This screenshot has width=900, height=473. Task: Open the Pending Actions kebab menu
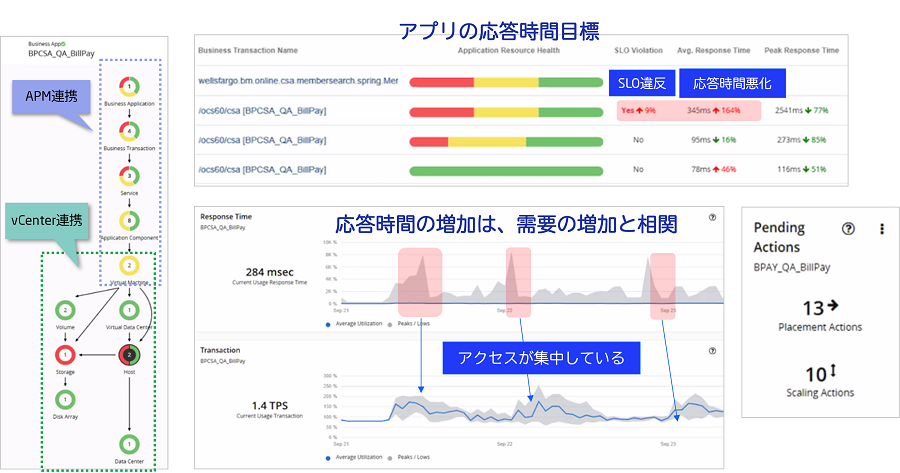pos(881,228)
